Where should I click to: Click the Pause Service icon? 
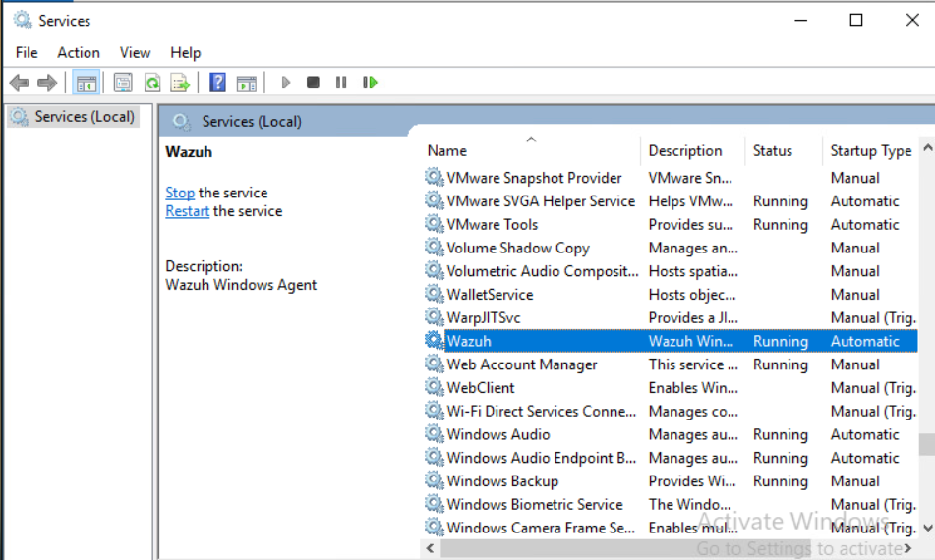point(341,83)
